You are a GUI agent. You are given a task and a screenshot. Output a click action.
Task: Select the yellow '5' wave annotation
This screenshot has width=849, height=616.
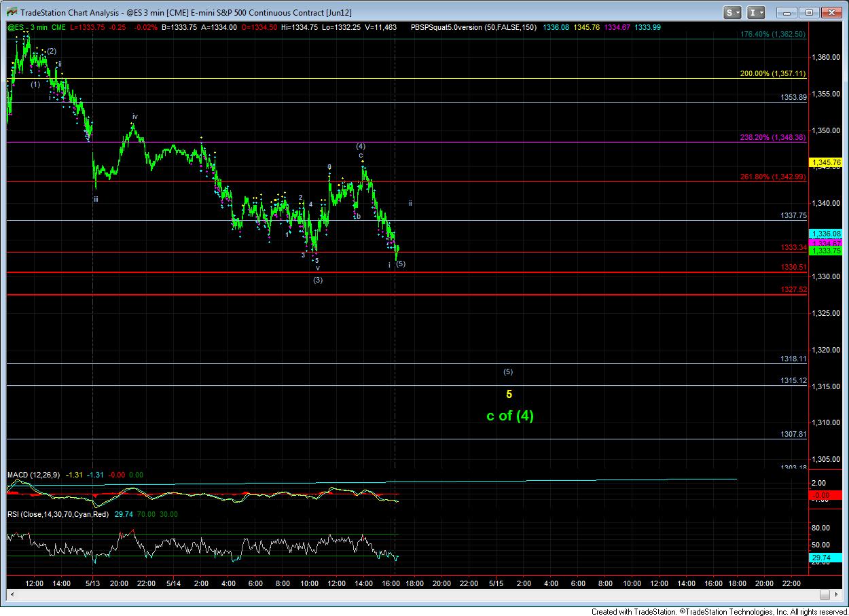pyautogui.click(x=509, y=394)
